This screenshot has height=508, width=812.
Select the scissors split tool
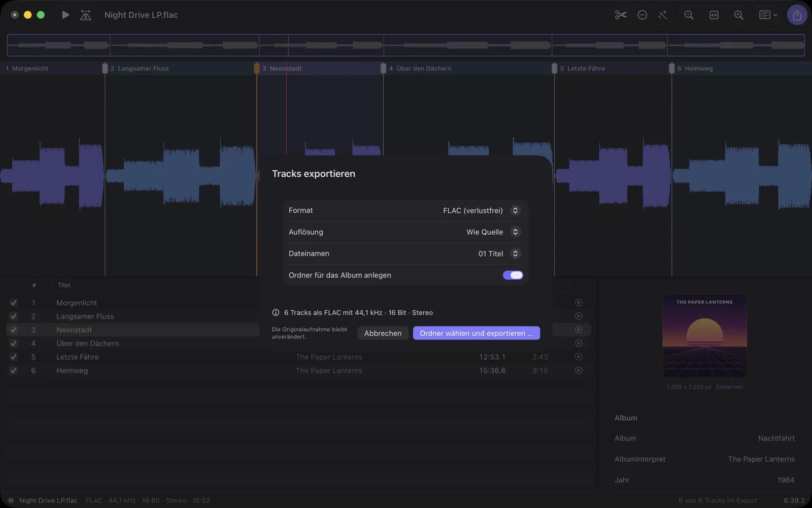click(621, 15)
